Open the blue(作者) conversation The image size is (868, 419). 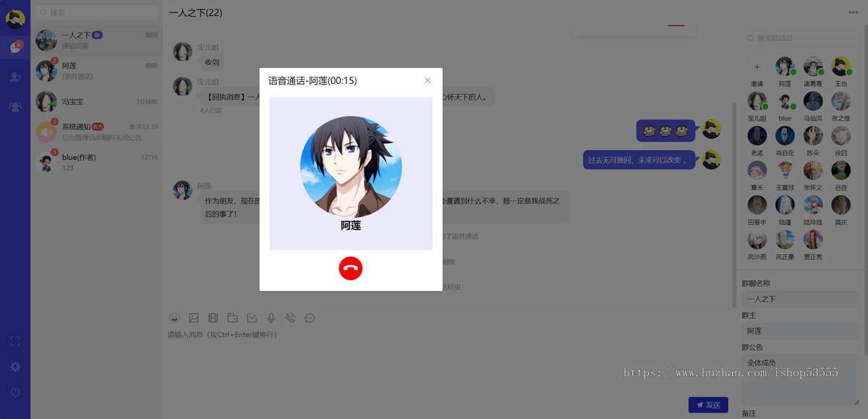point(97,162)
